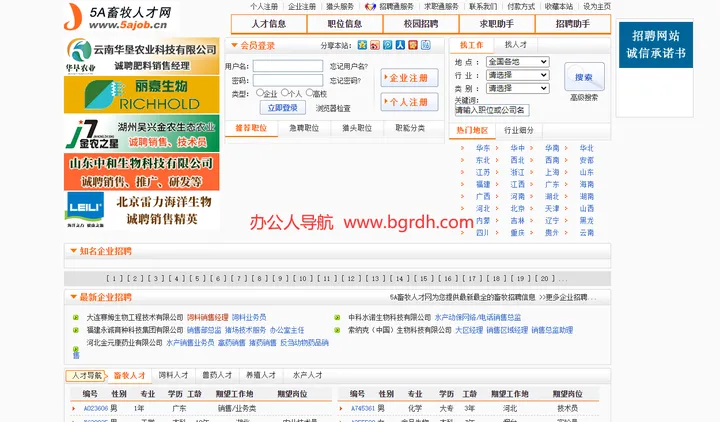Share the site via the Qzone star icon

(x=362, y=45)
